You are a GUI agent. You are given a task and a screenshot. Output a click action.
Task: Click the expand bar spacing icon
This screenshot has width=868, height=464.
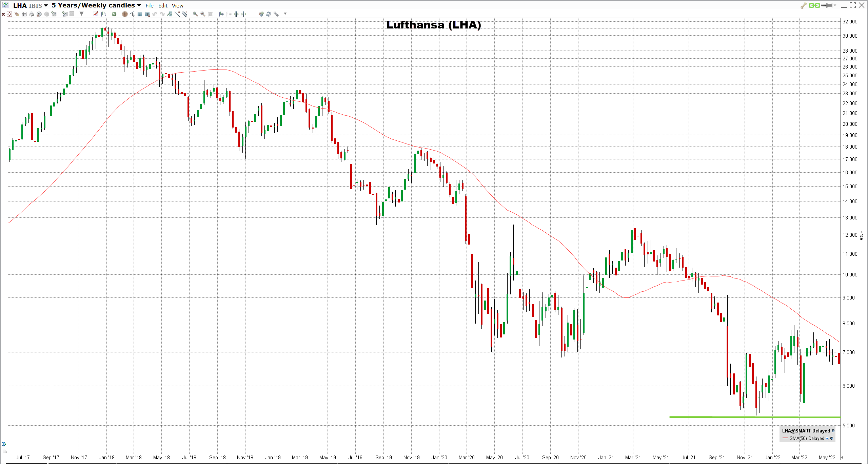[236, 14]
